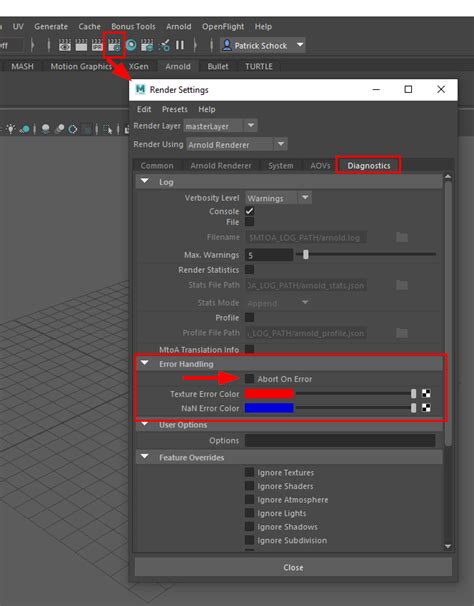
Task: Click the render current frame clapperboard icon
Action: tap(81, 46)
